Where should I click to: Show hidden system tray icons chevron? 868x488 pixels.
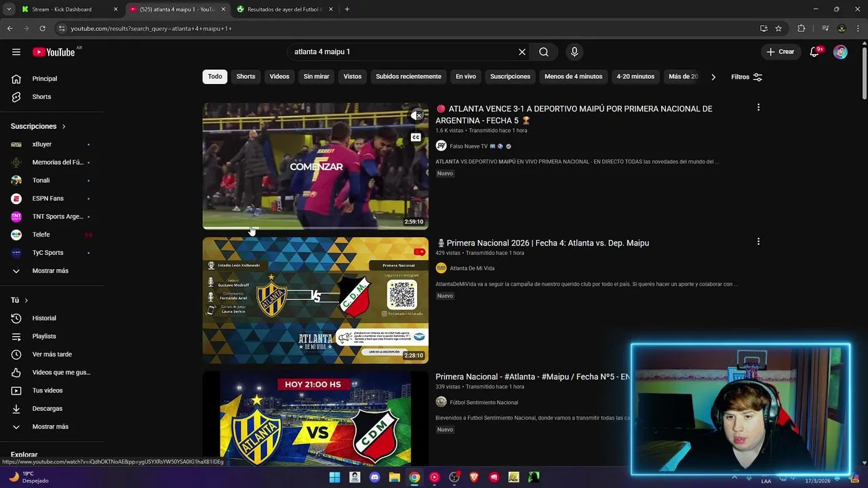(x=734, y=477)
